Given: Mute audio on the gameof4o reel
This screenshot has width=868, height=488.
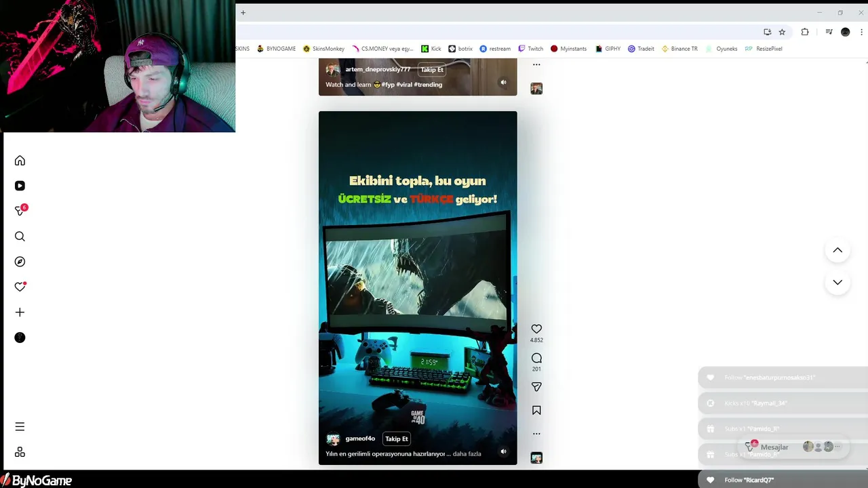Looking at the screenshot, I should (503, 451).
